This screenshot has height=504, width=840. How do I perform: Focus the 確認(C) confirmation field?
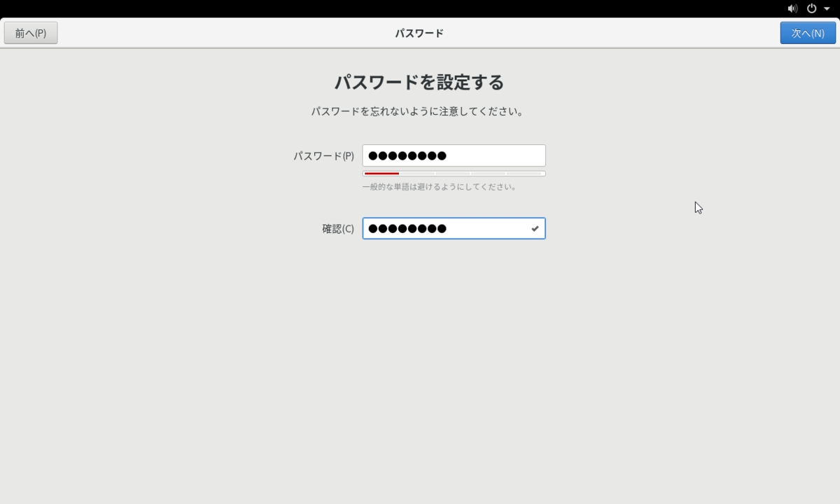pos(454,228)
